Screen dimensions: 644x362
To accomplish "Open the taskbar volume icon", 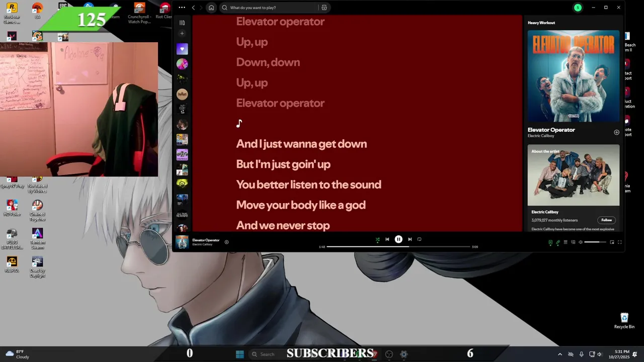I will tap(599, 354).
